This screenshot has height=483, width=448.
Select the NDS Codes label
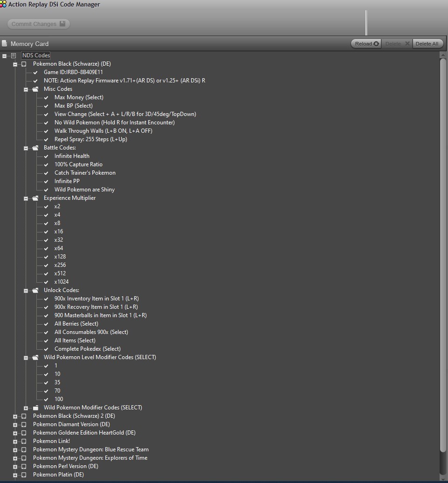[x=36, y=55]
